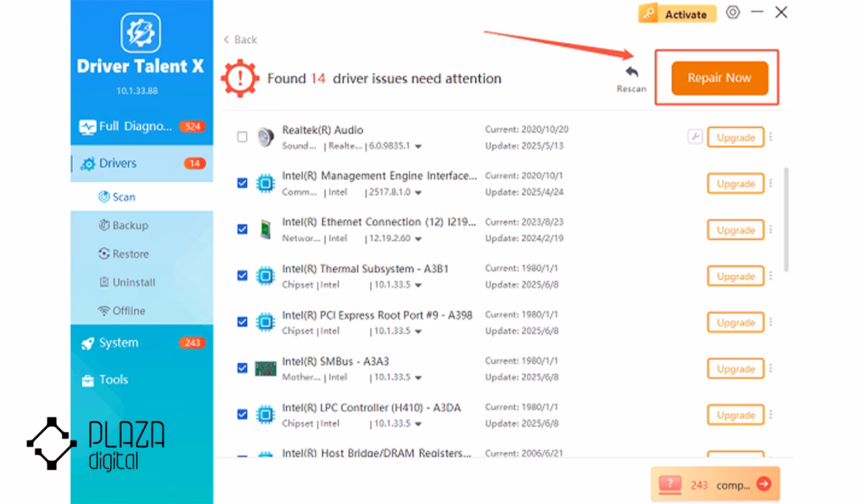Uncheck Intel Management Engine Interface checkbox
Screen dimensions: 864x504
tap(243, 183)
